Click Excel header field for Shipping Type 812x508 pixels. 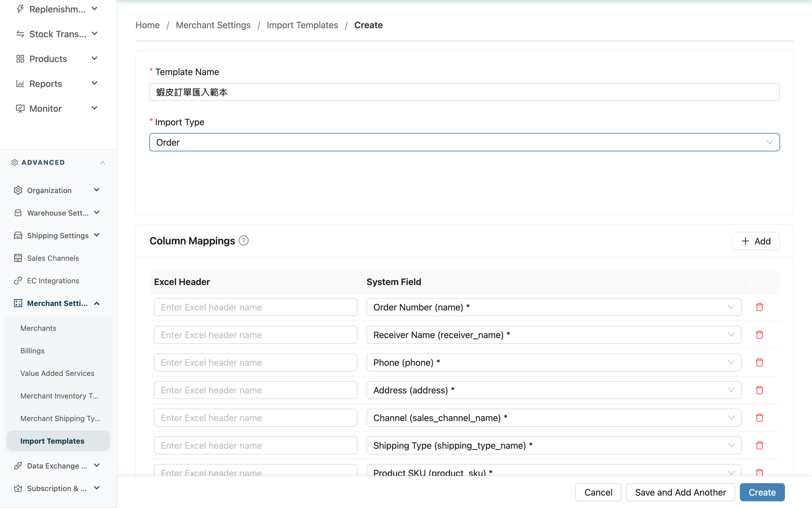(255, 445)
